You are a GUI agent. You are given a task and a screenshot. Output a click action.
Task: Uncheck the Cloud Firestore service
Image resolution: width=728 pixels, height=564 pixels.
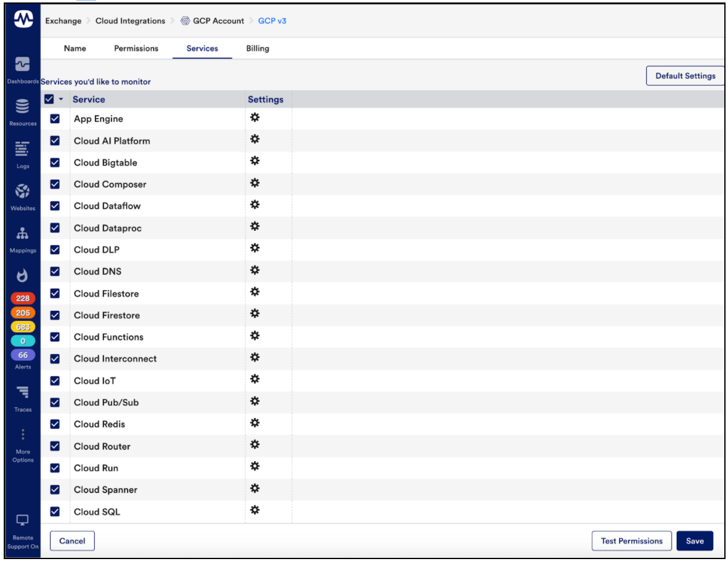[55, 315]
